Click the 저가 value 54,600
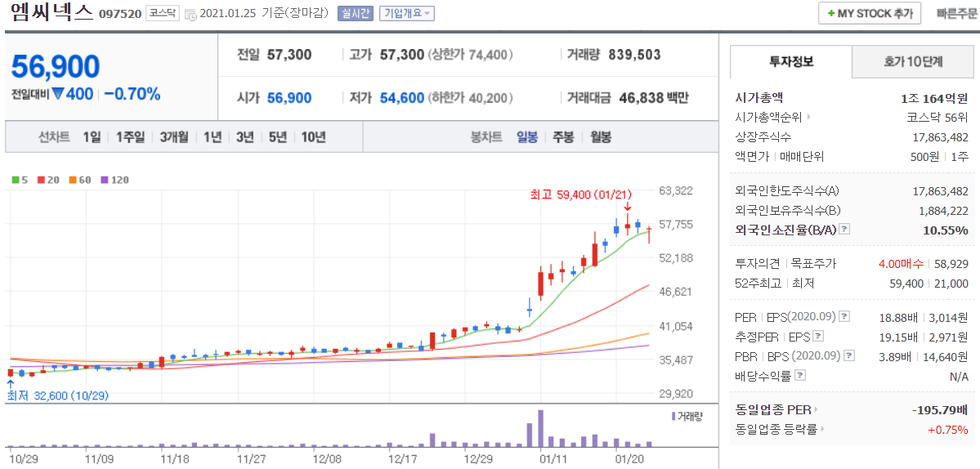Viewport: 980px width, 469px height. click(x=402, y=98)
